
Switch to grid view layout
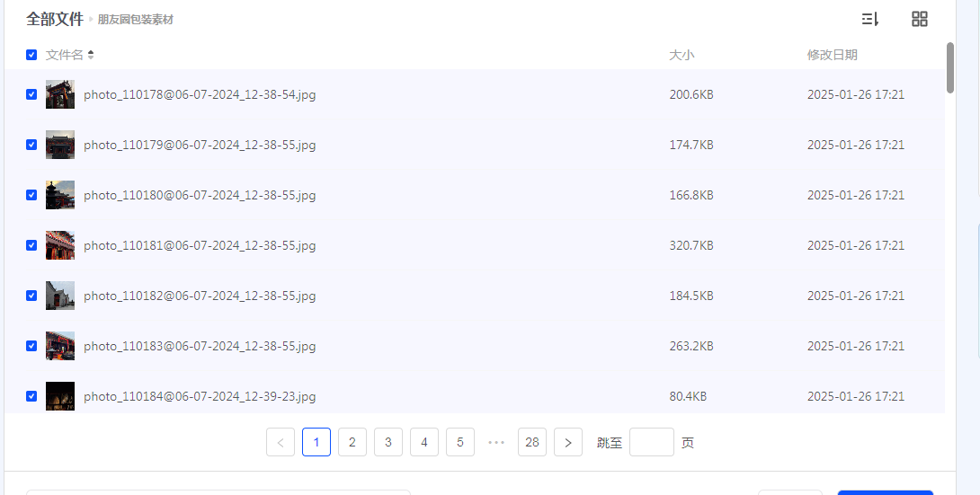pyautogui.click(x=919, y=19)
